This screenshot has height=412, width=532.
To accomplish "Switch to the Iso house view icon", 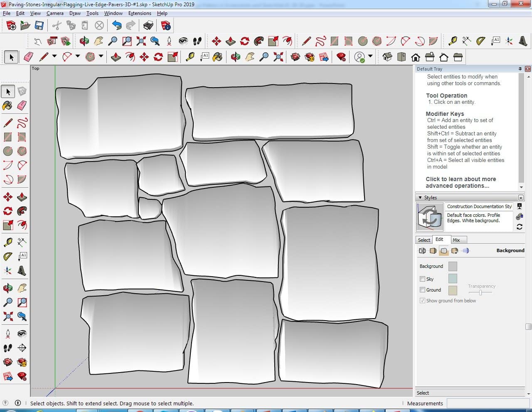I will [387, 57].
